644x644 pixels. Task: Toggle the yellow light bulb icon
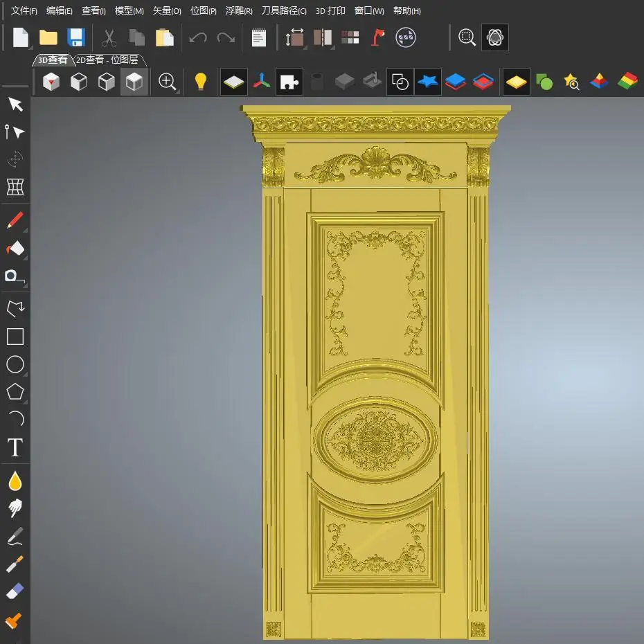(200, 81)
